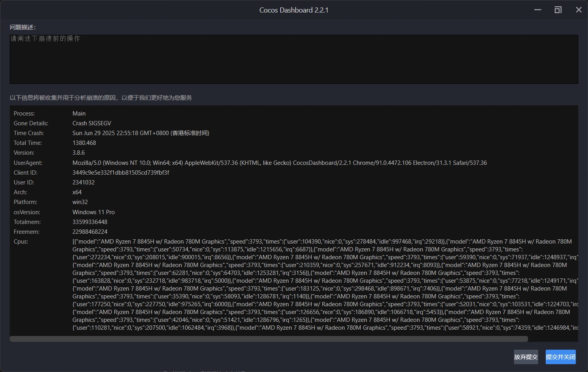588x372 pixels.
Task: Click the 'osVersion:' label
Action: pyautogui.click(x=27, y=212)
